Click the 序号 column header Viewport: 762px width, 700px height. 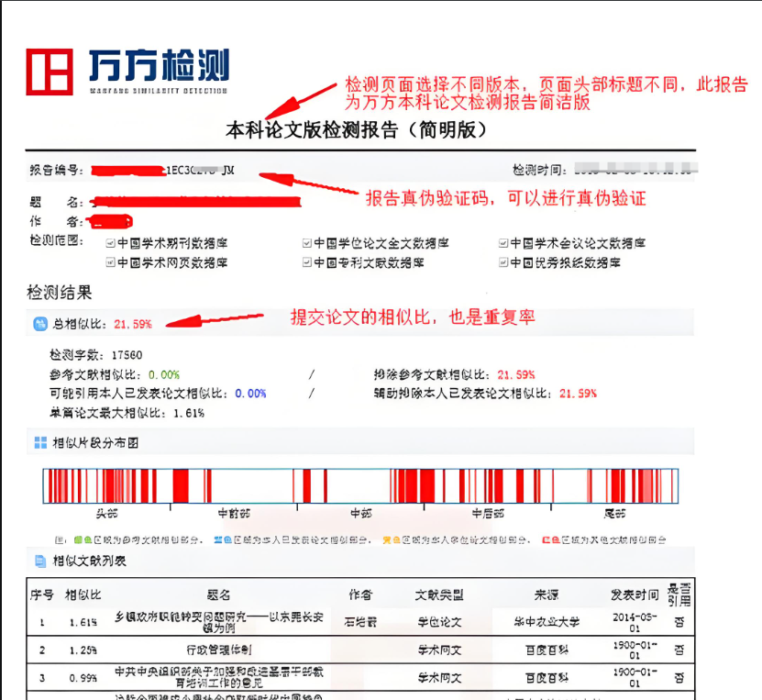coord(42,594)
